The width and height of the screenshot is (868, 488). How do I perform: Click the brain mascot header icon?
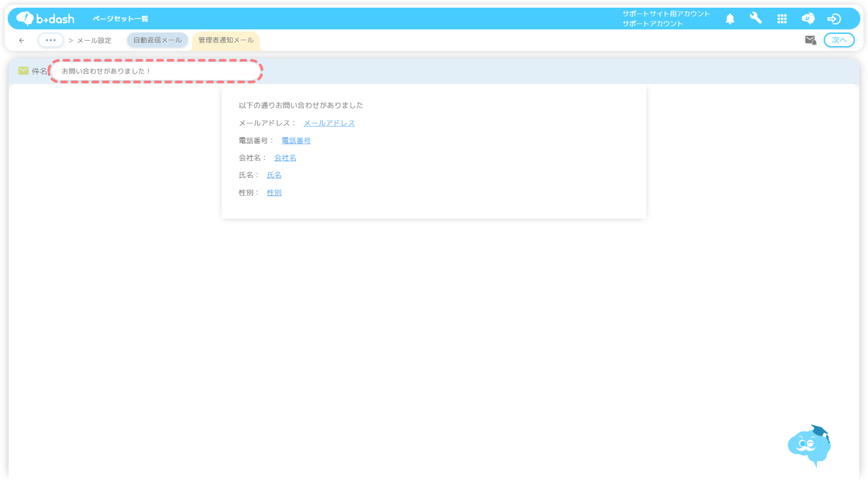[x=808, y=19]
